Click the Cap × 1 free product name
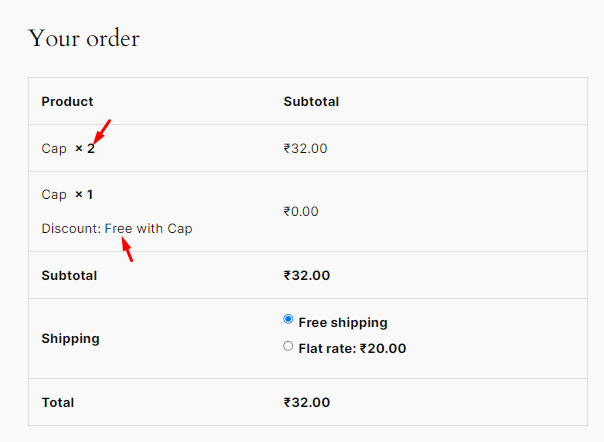The height and width of the screenshot is (442, 604). coord(67,195)
